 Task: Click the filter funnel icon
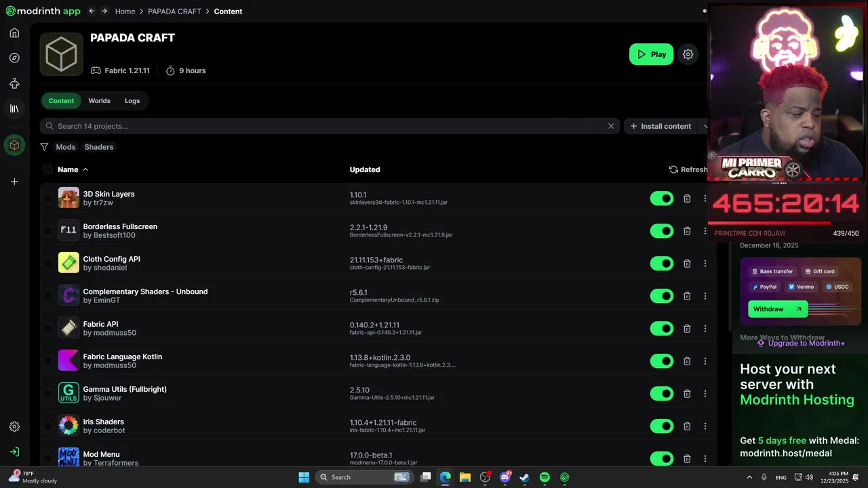pyautogui.click(x=44, y=147)
